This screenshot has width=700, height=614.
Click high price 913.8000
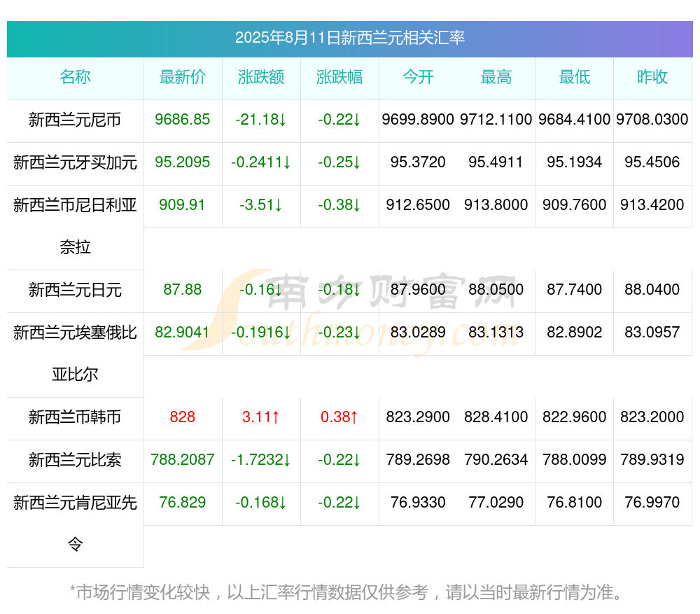pos(496,205)
